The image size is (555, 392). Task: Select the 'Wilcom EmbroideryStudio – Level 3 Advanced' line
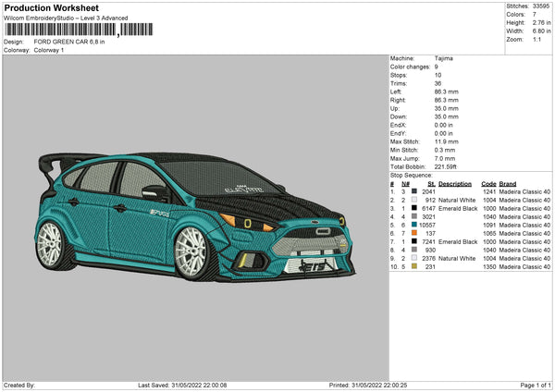(x=66, y=18)
